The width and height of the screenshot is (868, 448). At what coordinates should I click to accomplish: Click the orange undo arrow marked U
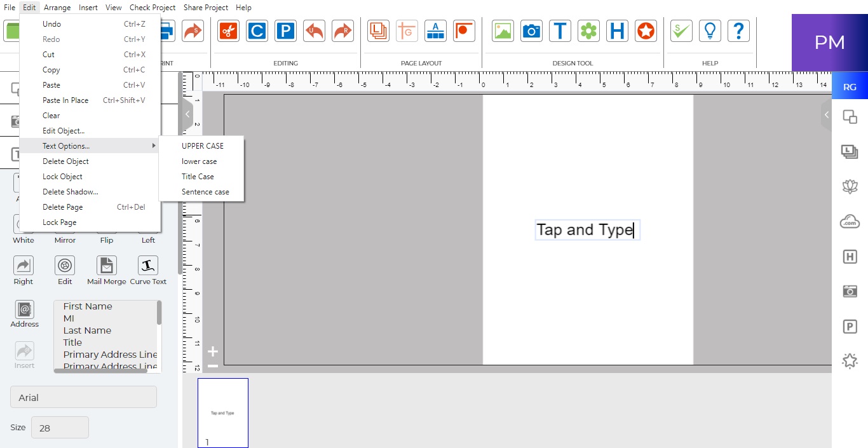tap(314, 31)
